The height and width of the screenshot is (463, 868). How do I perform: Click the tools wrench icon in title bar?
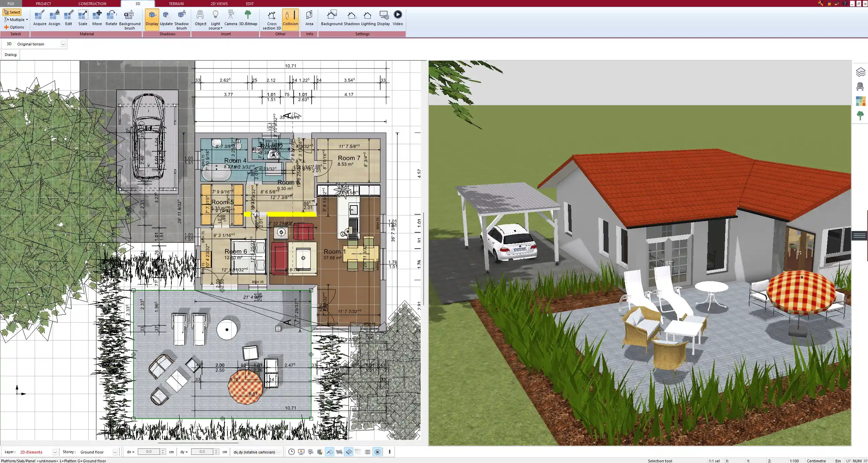tap(820, 3)
